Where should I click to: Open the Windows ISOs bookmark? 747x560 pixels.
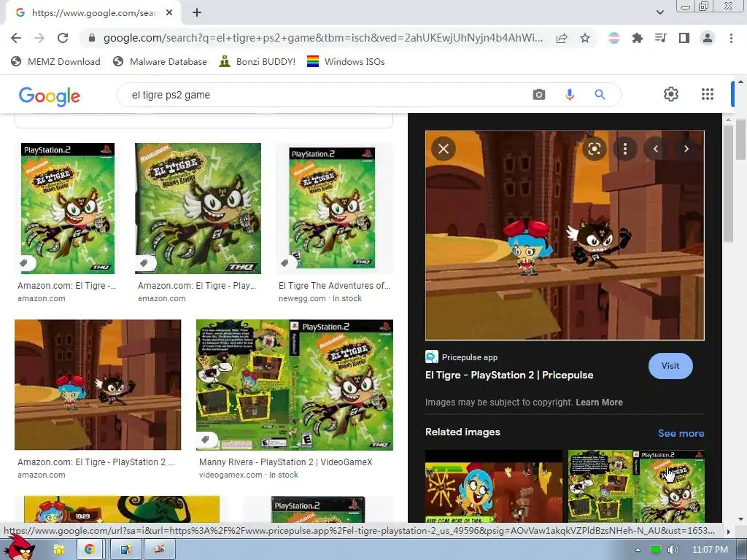point(346,61)
